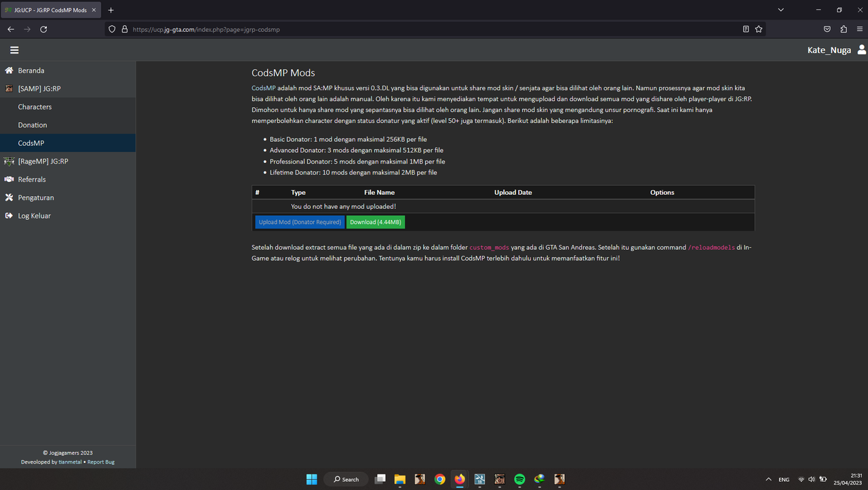Open the Donation page
Screen dimensions: 868x490
[x=68, y=125]
